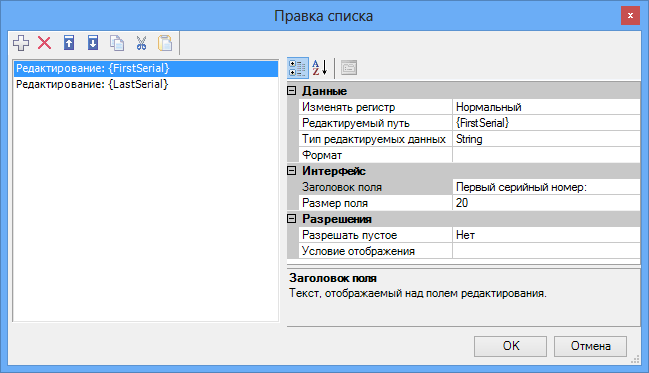Cancel editing with the Отмена button
Image resolution: width=649 pixels, height=373 pixels.
coord(590,346)
